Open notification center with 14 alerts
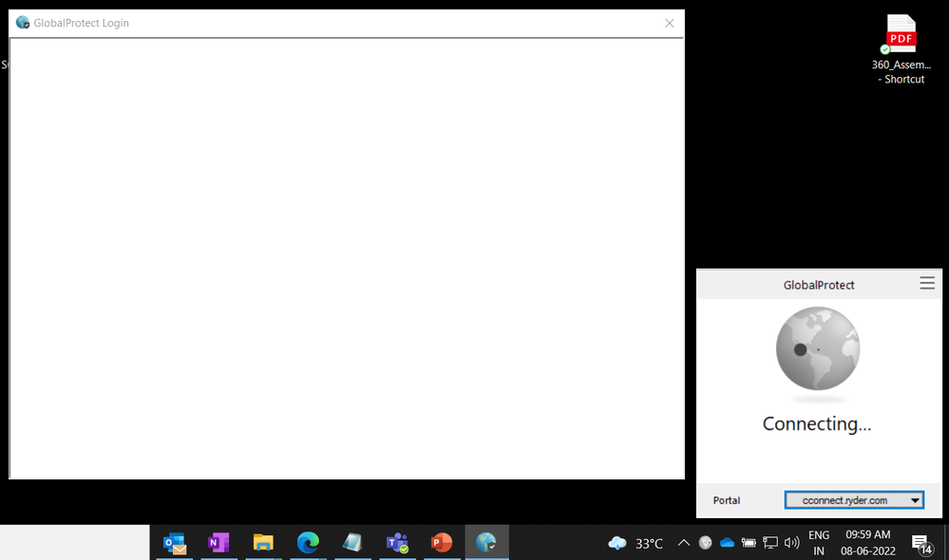 pyautogui.click(x=921, y=544)
